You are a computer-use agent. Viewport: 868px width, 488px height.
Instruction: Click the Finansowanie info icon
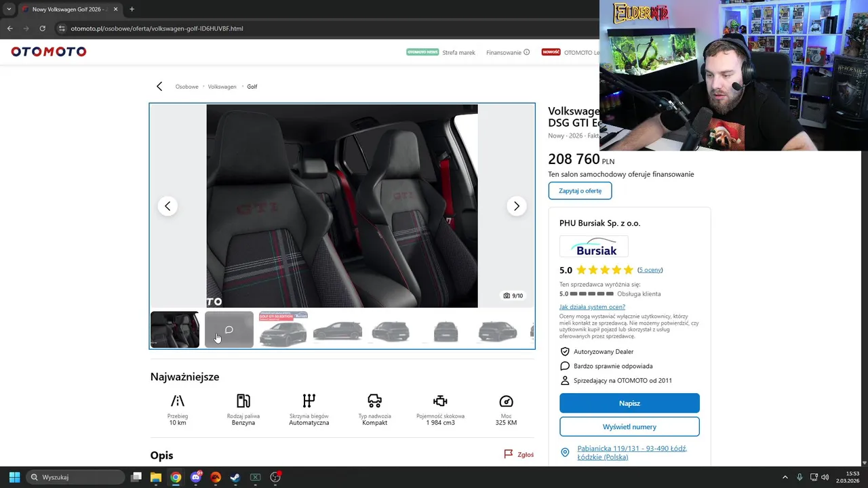tap(526, 52)
